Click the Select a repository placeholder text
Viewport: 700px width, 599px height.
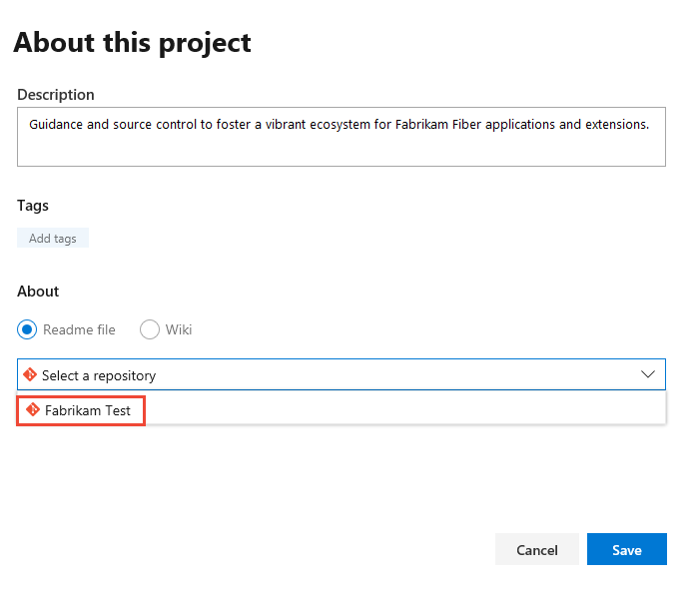coord(99,375)
